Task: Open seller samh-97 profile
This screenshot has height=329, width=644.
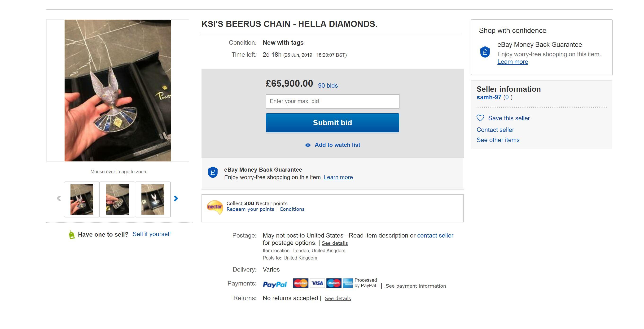Action: click(489, 97)
